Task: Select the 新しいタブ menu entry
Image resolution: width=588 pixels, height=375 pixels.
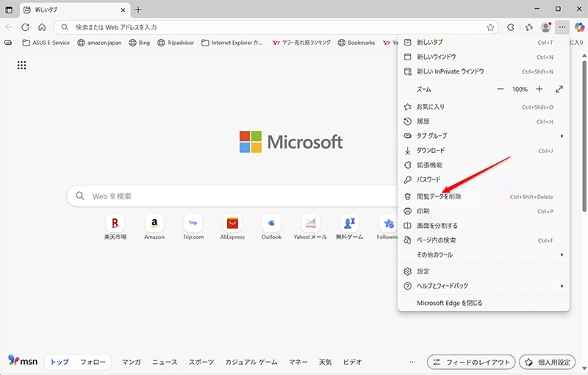Action: [x=483, y=43]
